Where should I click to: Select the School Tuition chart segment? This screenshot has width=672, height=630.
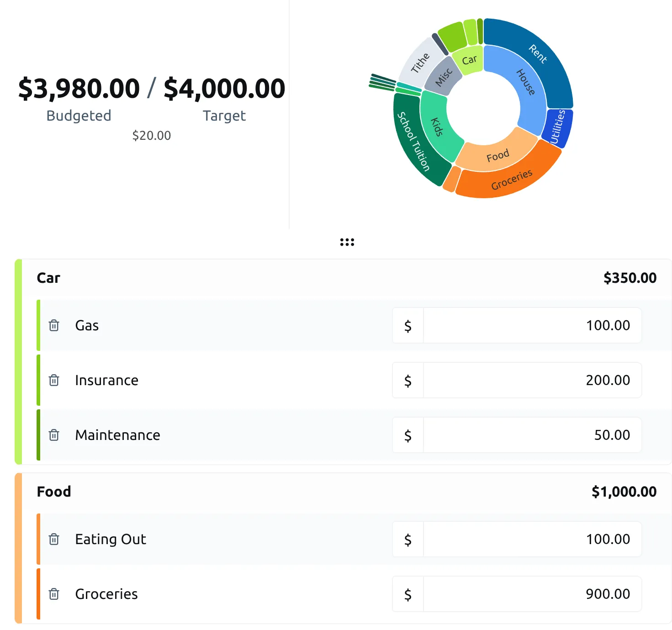point(413,142)
